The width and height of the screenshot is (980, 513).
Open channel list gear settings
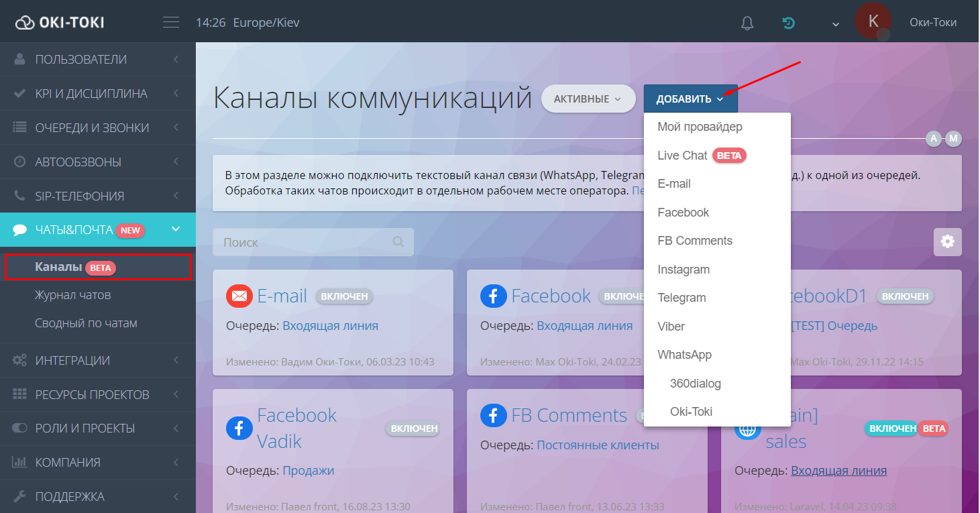(947, 241)
